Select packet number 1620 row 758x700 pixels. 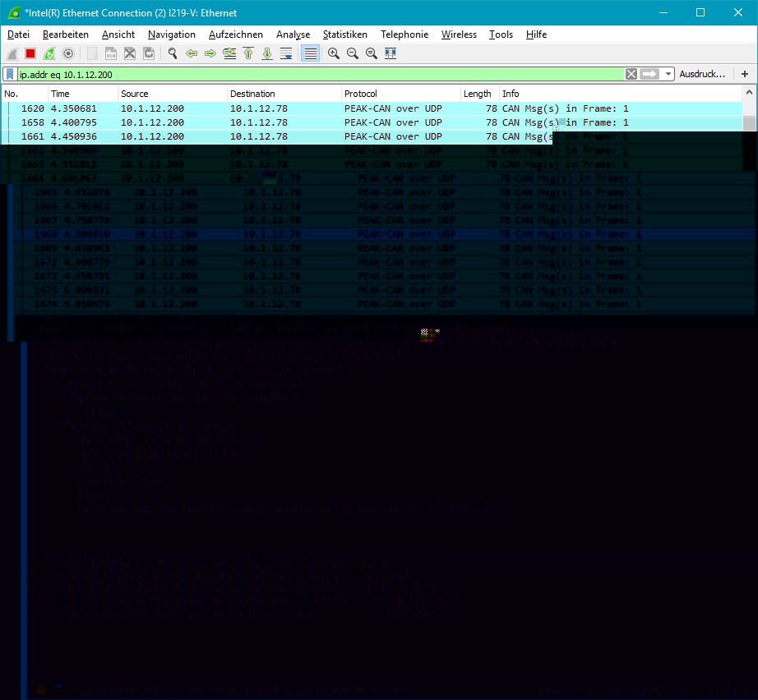coord(372,108)
